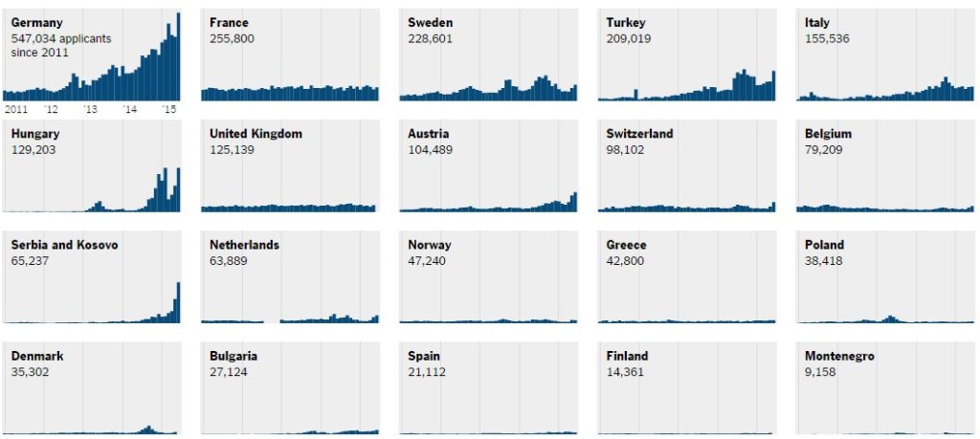
Task: Select the Montenegro chart panel
Action: click(x=885, y=387)
